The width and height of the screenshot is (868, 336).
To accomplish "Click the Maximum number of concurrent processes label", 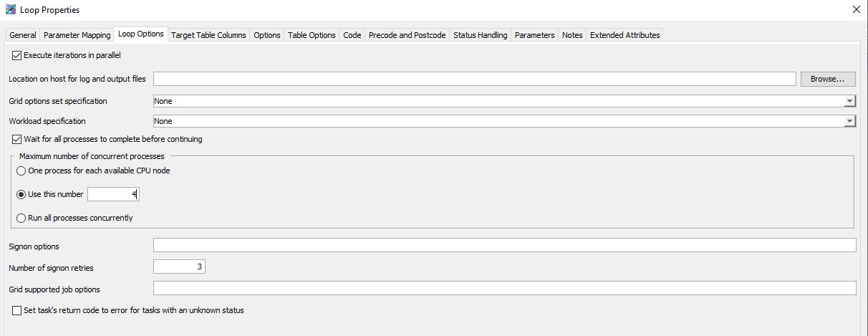I will (92, 156).
